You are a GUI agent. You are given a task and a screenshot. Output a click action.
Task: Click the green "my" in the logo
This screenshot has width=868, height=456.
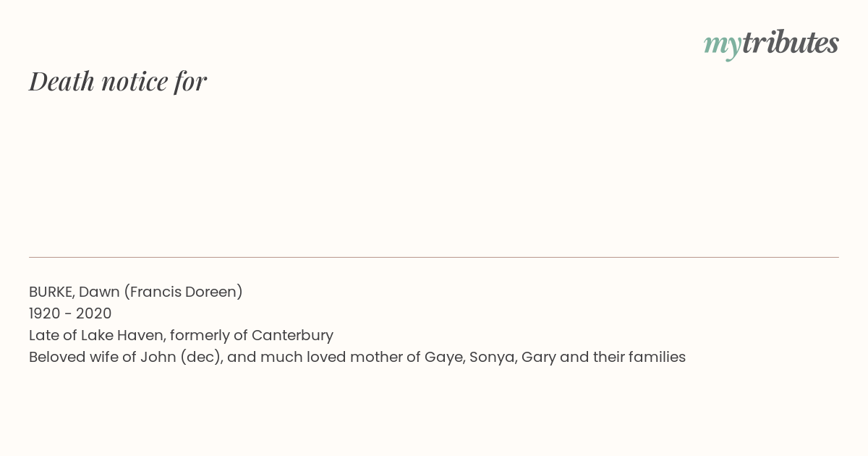coord(723,46)
